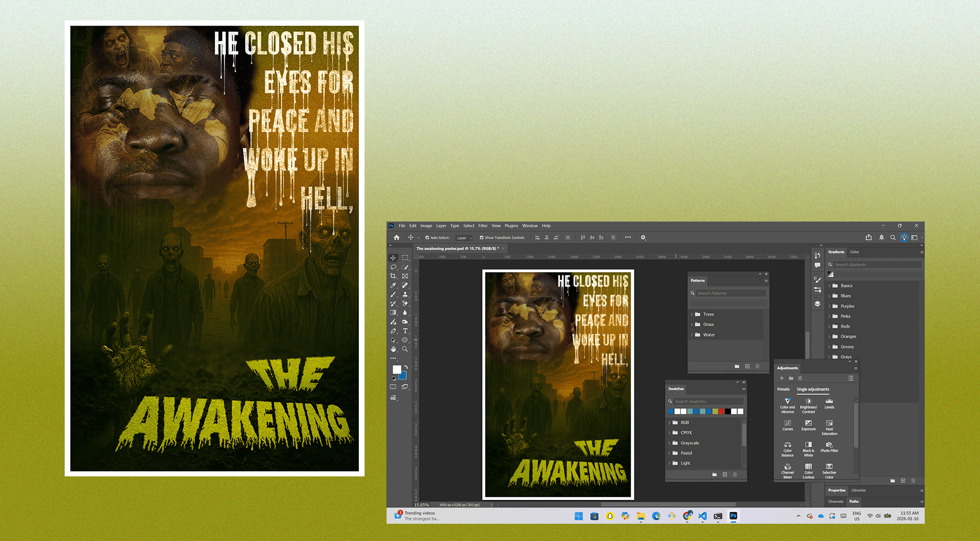The image size is (980, 541).
Task: Open the Window menu
Action: [x=530, y=226]
